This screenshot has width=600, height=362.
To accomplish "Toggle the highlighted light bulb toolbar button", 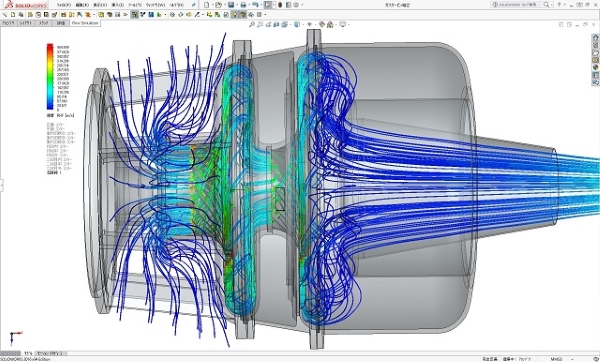I will coord(235,15).
